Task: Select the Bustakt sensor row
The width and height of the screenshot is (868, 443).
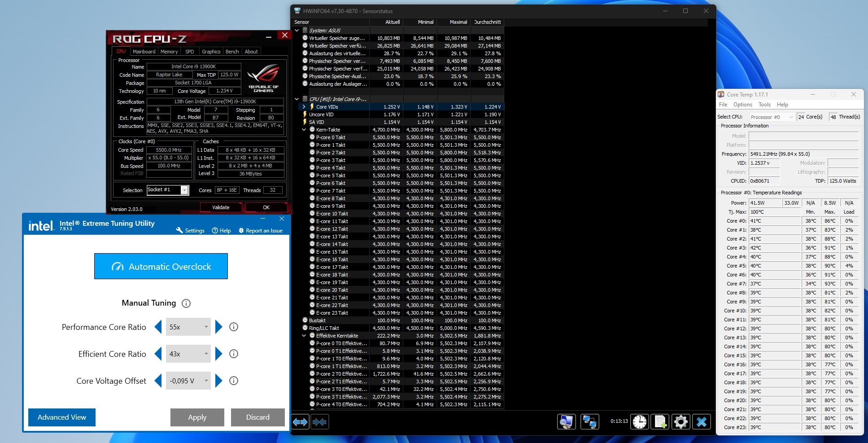Action: (x=398, y=320)
